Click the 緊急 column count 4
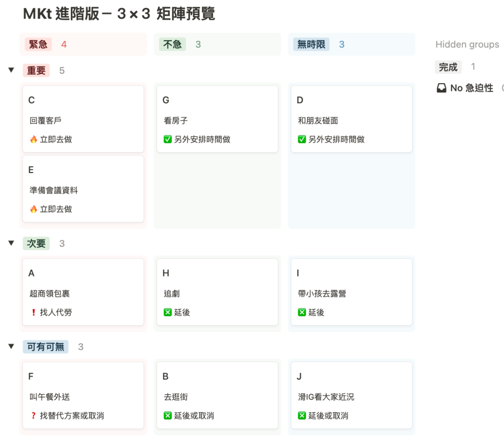The height and width of the screenshot is (446, 504). coord(64,44)
